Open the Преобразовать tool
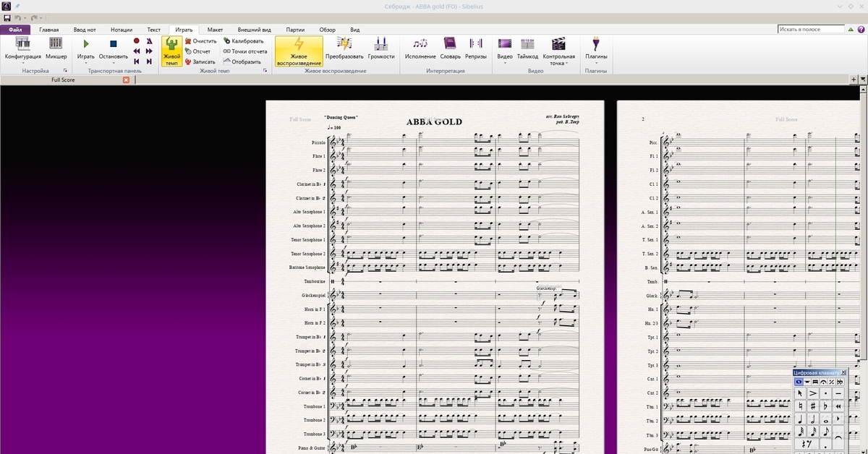The height and width of the screenshot is (454, 868). tap(344, 48)
